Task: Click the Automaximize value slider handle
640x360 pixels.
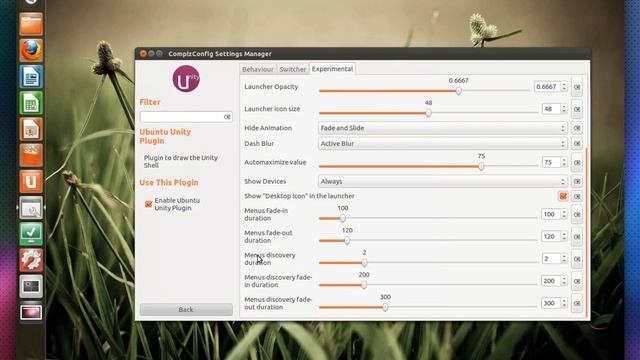Action: click(x=481, y=166)
